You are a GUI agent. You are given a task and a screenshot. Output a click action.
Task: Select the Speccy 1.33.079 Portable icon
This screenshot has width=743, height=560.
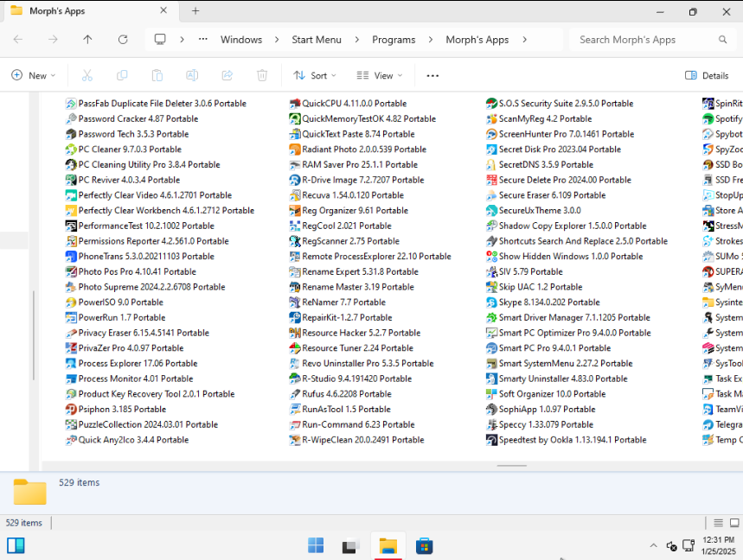[491, 424]
